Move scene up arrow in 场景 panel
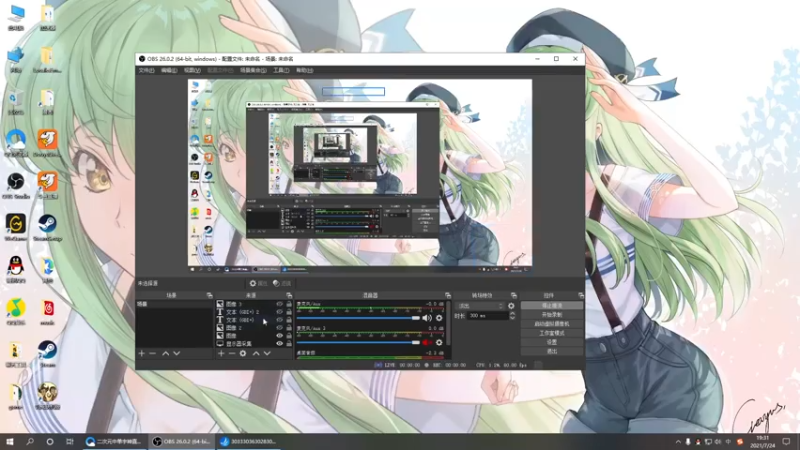The image size is (800, 450). (165, 353)
